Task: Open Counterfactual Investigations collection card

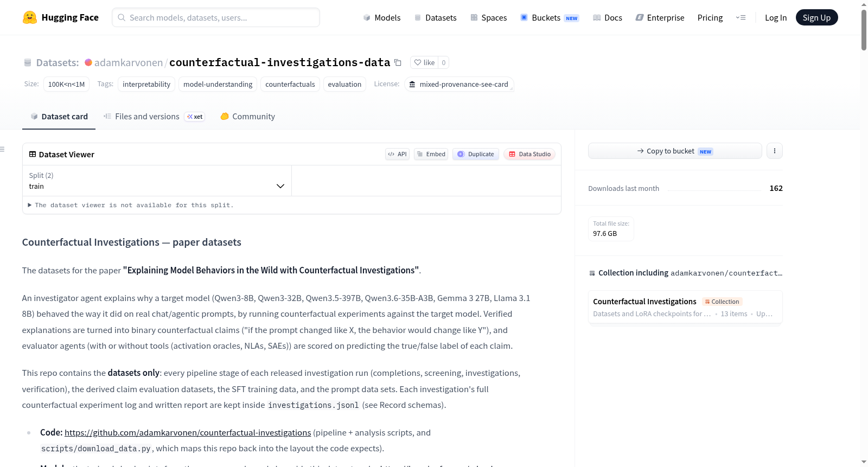Action: [x=685, y=307]
